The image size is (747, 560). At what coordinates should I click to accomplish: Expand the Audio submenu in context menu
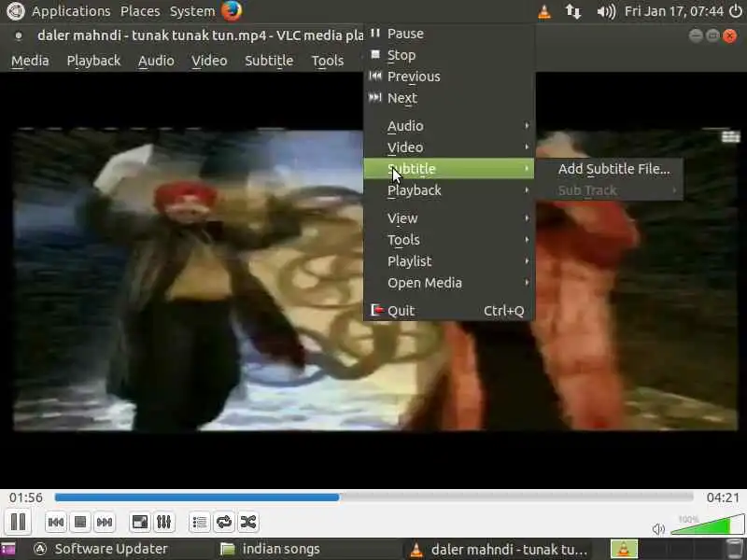(449, 126)
